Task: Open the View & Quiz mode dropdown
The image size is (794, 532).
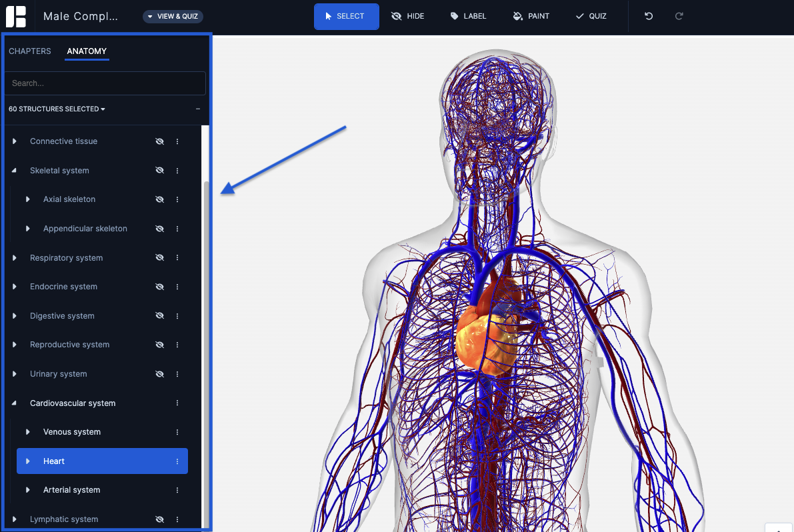Action: tap(173, 16)
